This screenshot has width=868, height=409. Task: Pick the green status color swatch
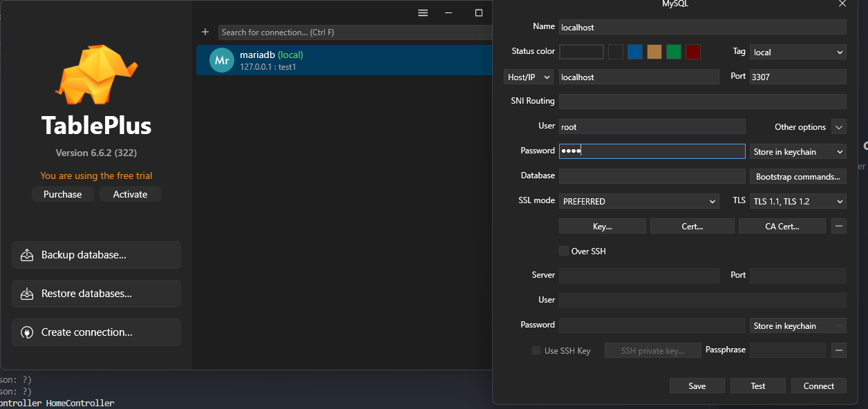[674, 52]
